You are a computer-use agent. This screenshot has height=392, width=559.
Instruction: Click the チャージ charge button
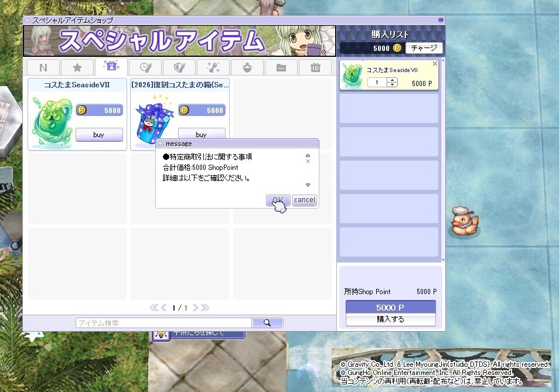click(x=424, y=48)
